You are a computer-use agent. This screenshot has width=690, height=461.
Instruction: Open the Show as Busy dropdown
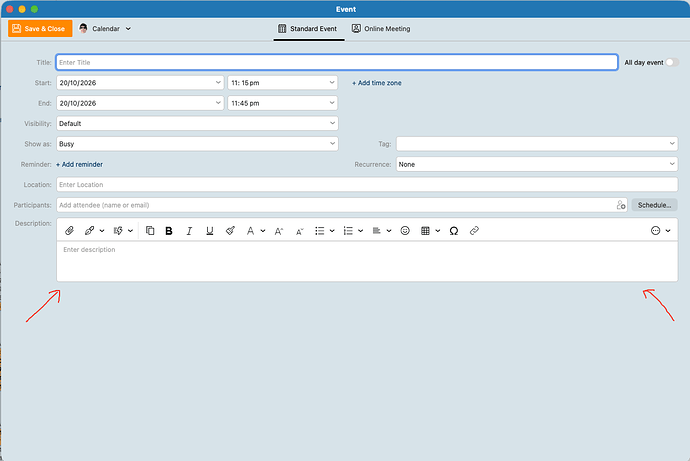click(197, 144)
